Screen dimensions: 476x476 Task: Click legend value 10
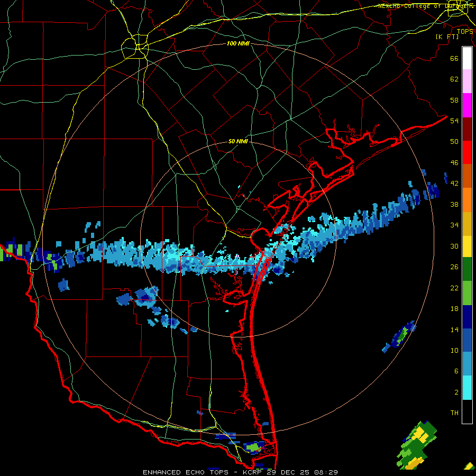(x=454, y=350)
